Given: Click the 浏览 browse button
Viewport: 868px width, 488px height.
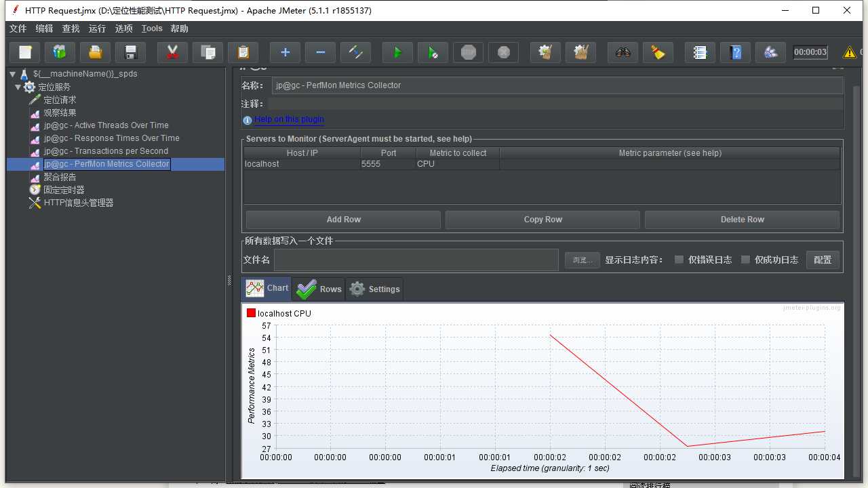Looking at the screenshot, I should 583,260.
